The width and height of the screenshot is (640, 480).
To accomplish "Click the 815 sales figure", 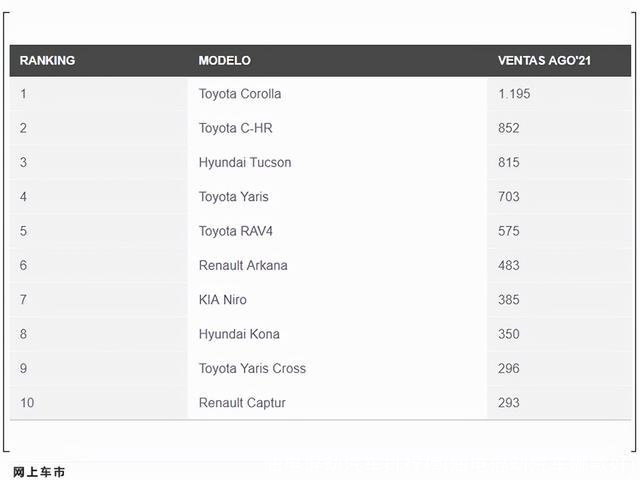I will pyautogui.click(x=509, y=162).
